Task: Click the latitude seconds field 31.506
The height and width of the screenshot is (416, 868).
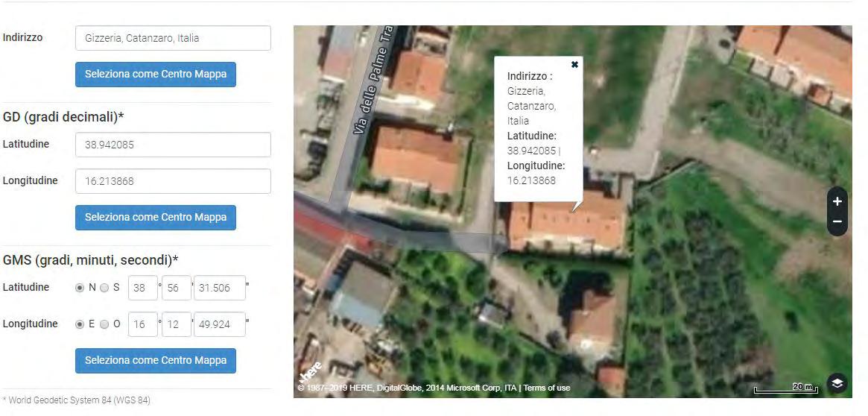Action: pyautogui.click(x=219, y=288)
